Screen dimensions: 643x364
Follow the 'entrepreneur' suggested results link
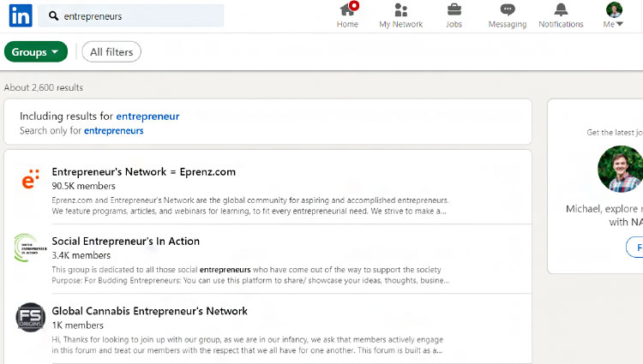tap(147, 116)
